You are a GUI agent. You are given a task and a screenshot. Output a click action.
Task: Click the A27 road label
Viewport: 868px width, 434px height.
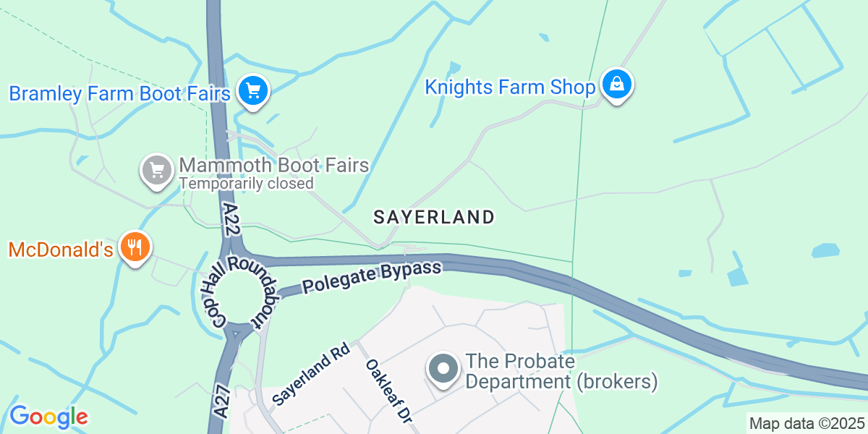(x=222, y=400)
